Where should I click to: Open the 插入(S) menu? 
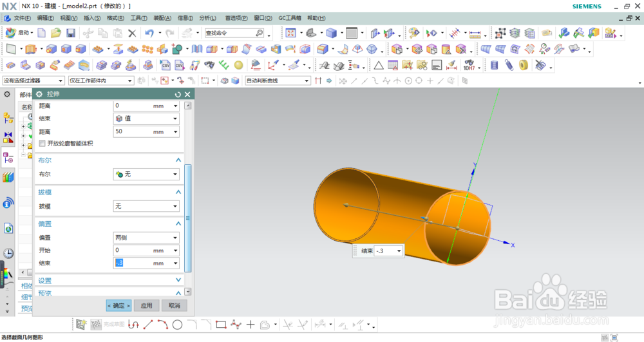[92, 18]
